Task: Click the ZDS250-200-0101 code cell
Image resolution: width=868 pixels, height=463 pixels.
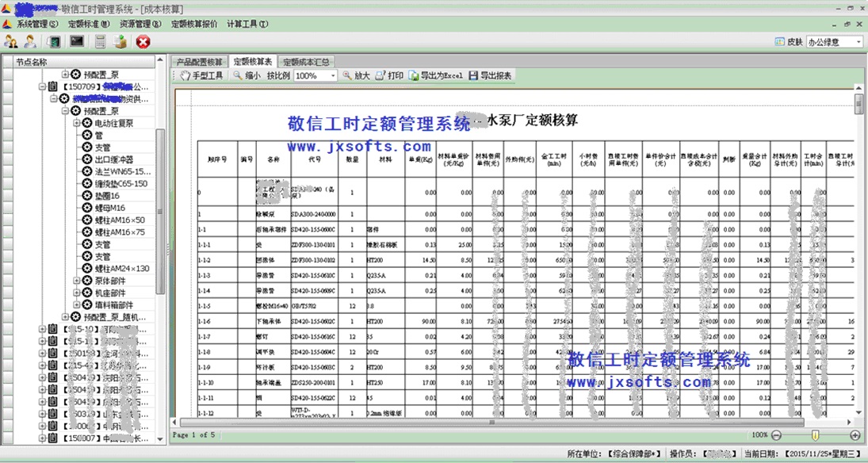Action: tap(313, 382)
